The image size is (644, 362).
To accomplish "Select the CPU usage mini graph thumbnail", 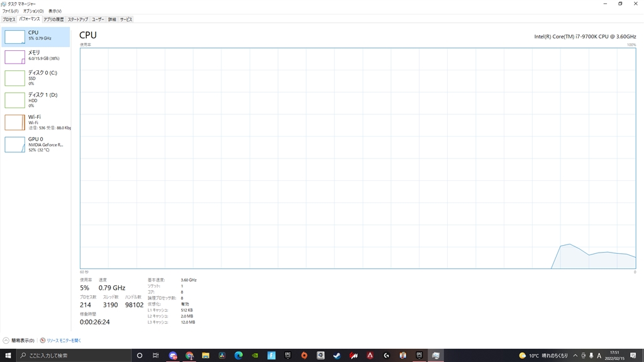I will [15, 37].
